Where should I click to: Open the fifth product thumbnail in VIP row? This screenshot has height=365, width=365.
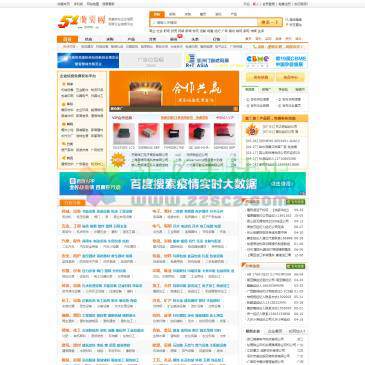(x=224, y=134)
